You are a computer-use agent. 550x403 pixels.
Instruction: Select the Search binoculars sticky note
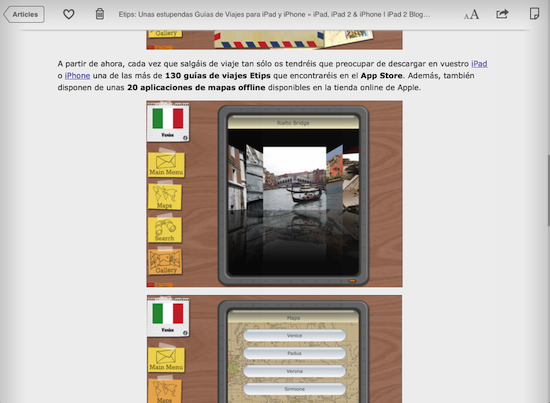(x=165, y=230)
